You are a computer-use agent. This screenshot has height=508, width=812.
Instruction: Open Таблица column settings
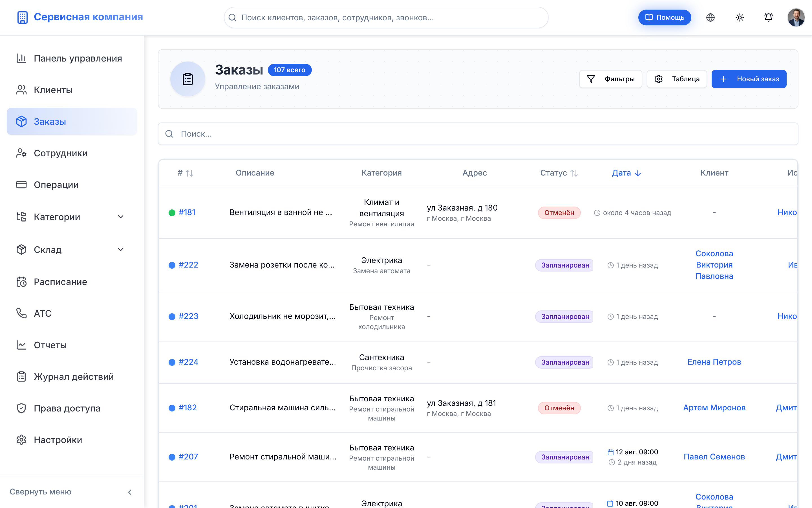click(676, 79)
